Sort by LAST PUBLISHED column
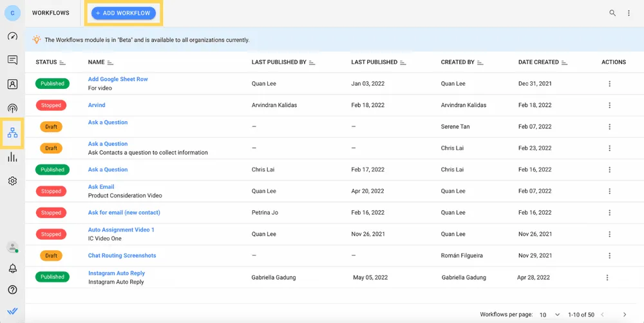This screenshot has width=644, height=323. pyautogui.click(x=403, y=63)
